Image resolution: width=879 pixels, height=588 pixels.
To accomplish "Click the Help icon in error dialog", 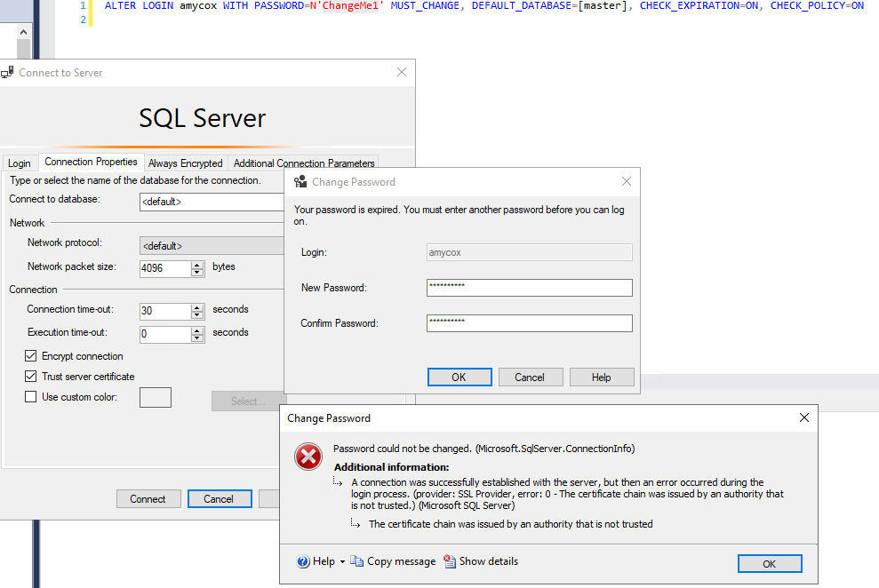I will [303, 561].
